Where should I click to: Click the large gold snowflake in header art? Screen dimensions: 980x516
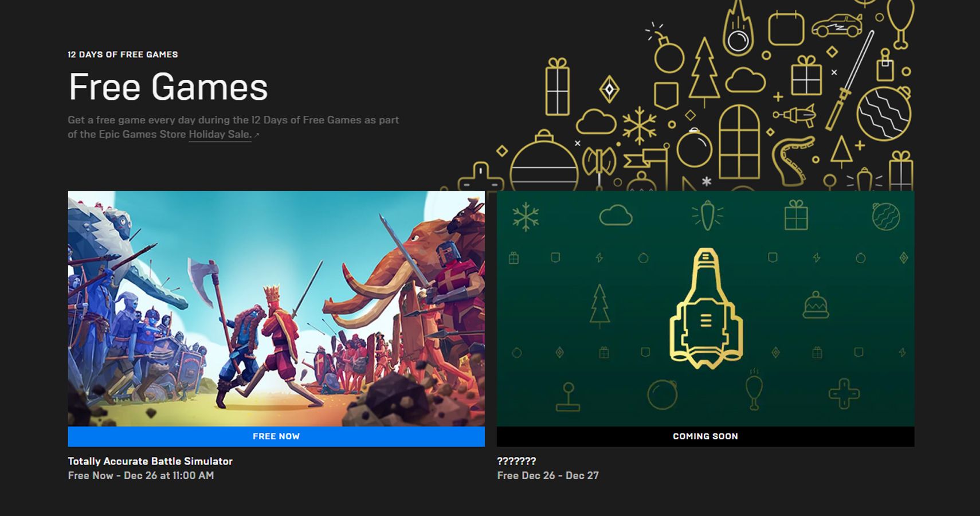(639, 124)
